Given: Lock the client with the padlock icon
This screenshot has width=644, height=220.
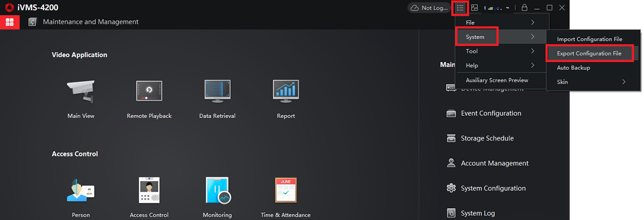Looking at the screenshot, I should [x=524, y=8].
